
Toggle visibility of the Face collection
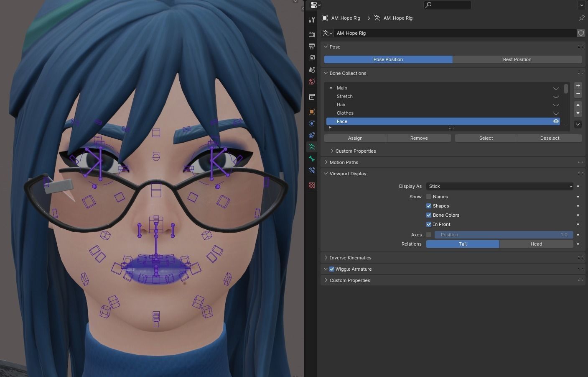point(556,121)
